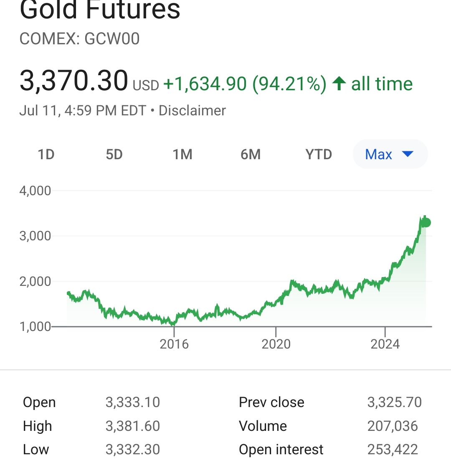Switch to the 5D time range

114,155
